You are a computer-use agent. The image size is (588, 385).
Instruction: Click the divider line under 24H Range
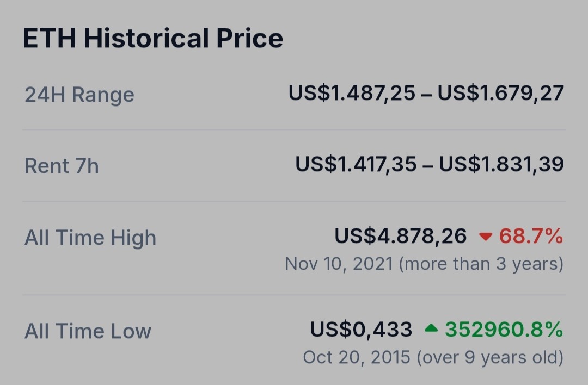(x=294, y=129)
